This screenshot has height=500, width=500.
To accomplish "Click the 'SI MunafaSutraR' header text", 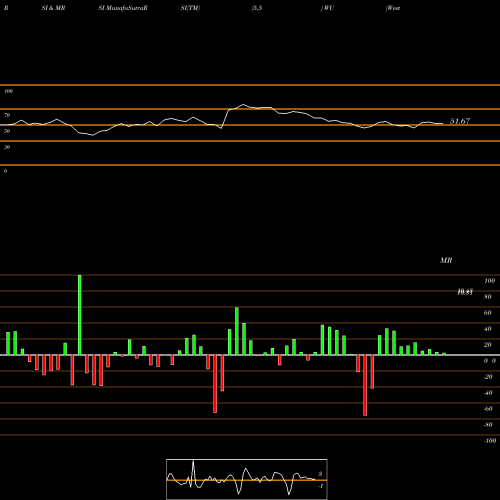I will tap(123, 8).
